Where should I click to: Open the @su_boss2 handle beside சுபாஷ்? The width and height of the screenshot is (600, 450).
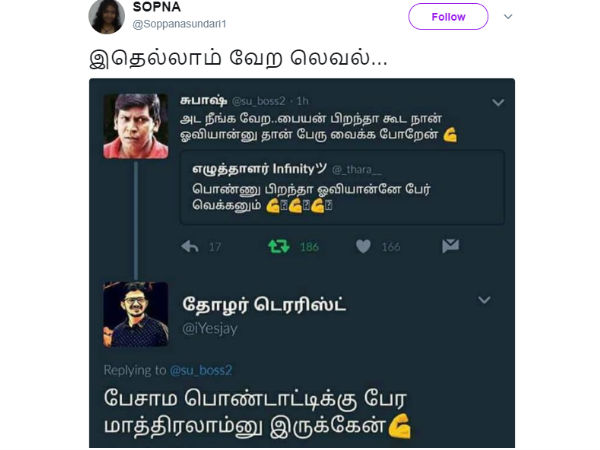[x=259, y=101]
